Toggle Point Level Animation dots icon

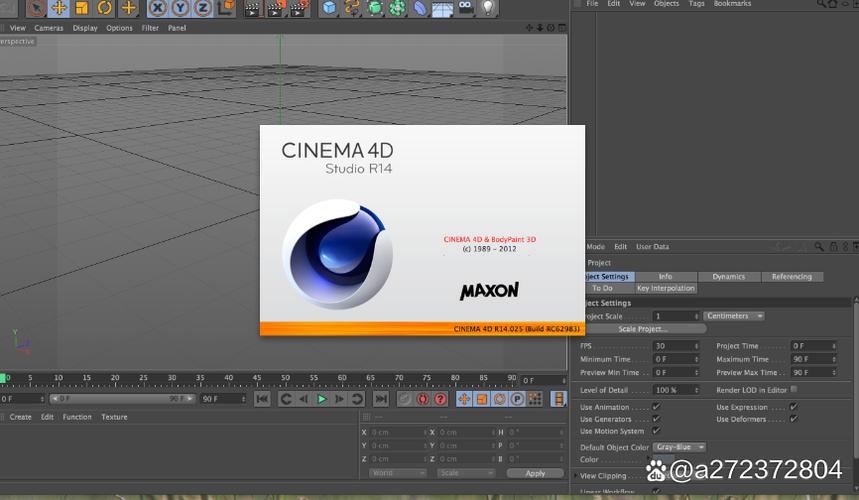[535, 399]
